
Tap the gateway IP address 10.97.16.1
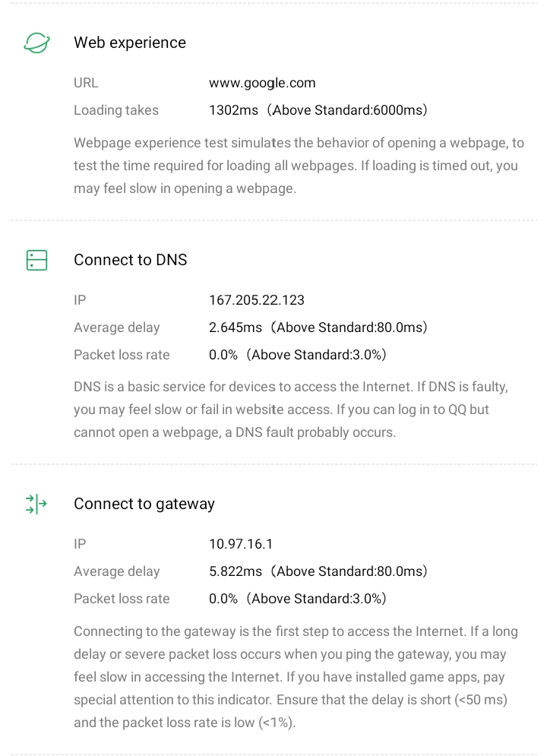click(241, 544)
